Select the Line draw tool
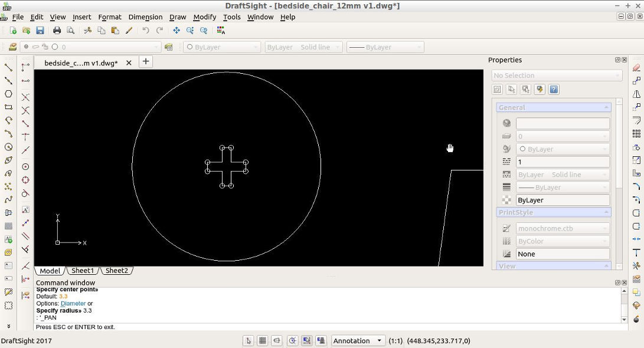This screenshot has height=348, width=644. point(8,67)
